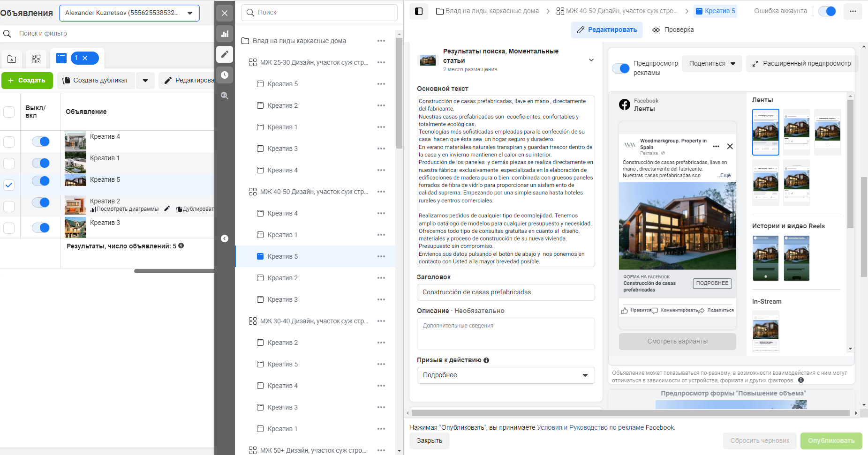The width and height of the screenshot is (868, 455).
Task: Click the pencil icon in Креатив 2 row
Action: [167, 209]
